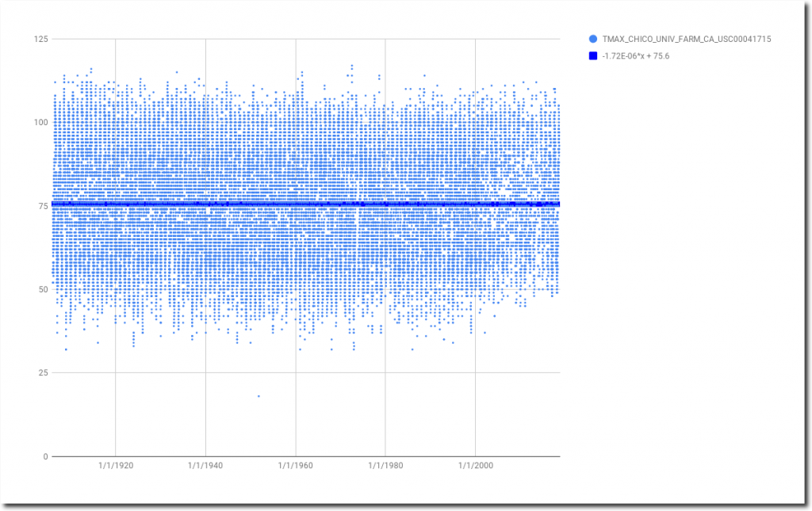
Task: Click the dark blue trendline in the chart
Action: pyautogui.click(x=317, y=204)
